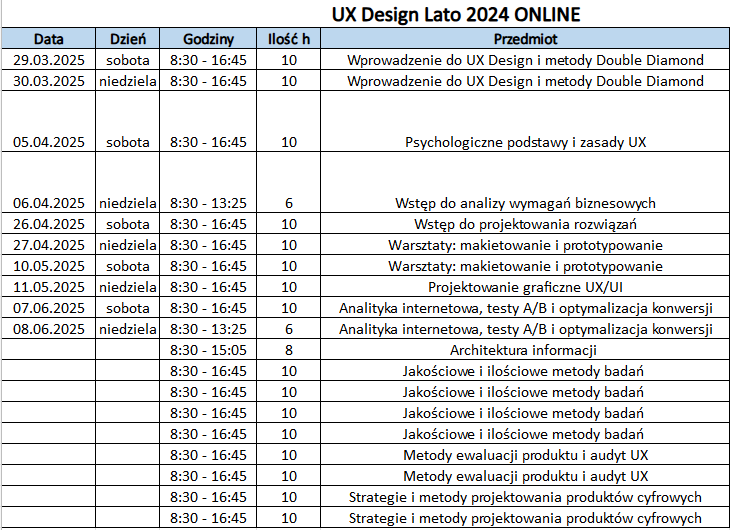Select Warsztaty makietowanie cell in 27.04.2025 row

coord(525,245)
